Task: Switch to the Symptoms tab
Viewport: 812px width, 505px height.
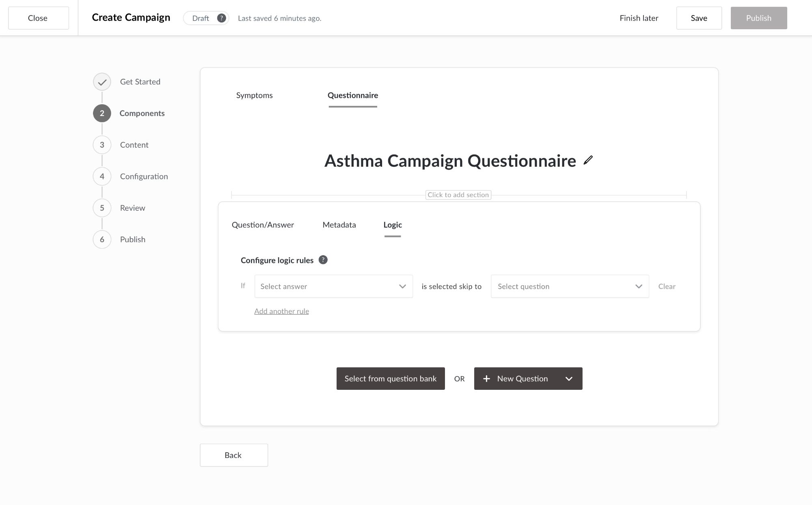Action: (254, 95)
